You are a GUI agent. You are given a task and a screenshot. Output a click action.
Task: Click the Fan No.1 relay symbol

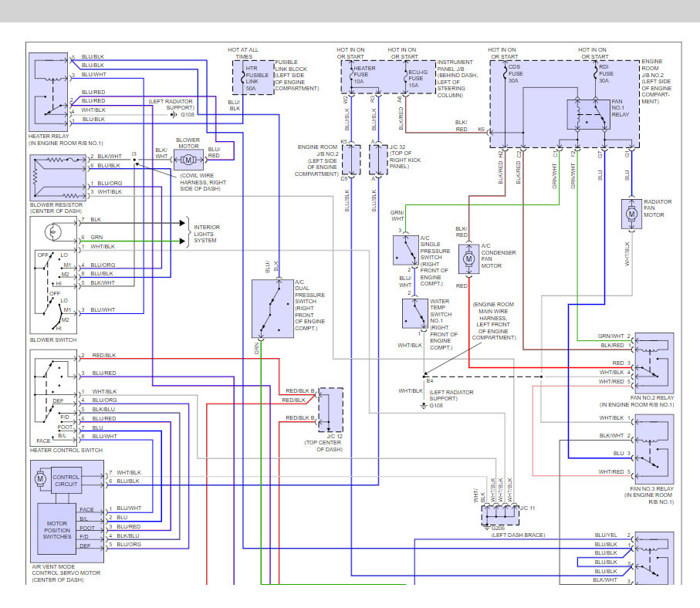[588, 115]
